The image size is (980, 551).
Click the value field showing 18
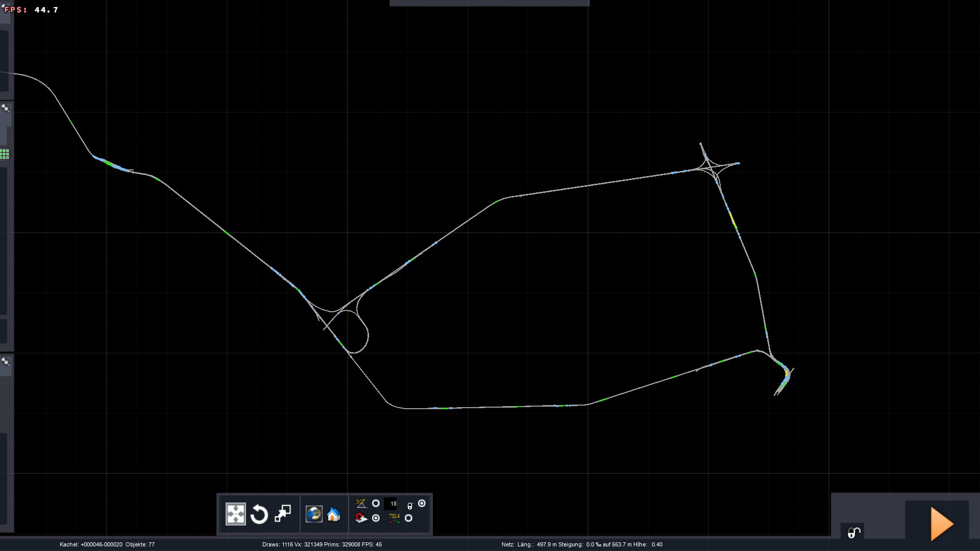click(391, 504)
